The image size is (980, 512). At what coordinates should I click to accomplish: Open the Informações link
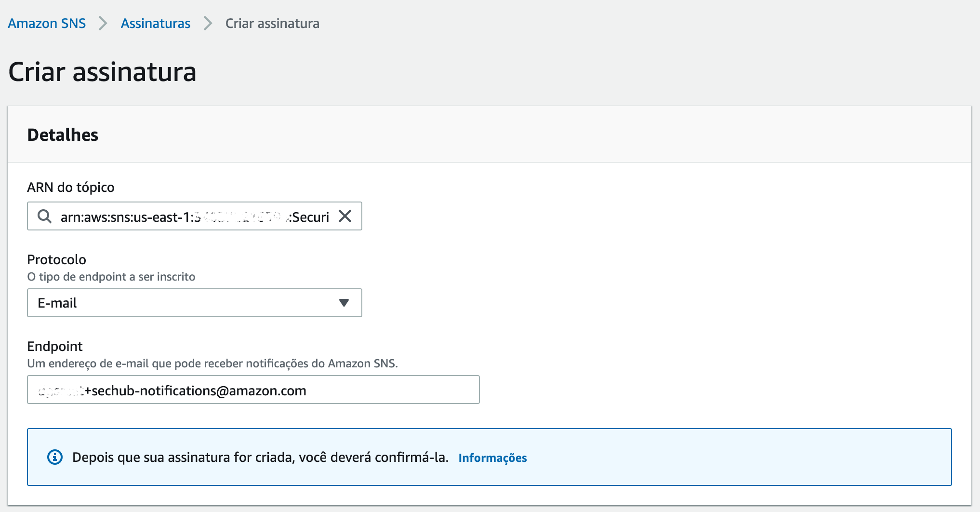(492, 458)
